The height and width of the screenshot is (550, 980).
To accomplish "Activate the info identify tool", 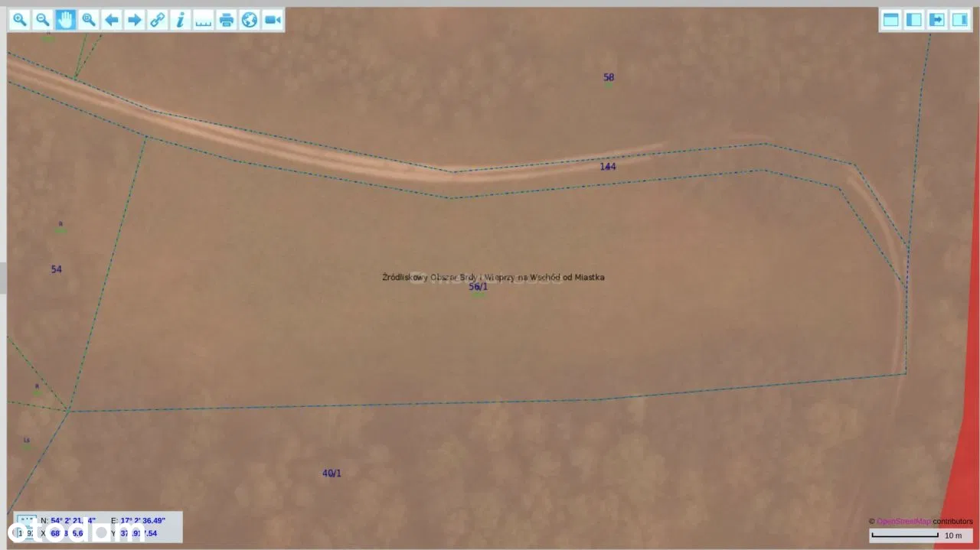I will click(181, 20).
